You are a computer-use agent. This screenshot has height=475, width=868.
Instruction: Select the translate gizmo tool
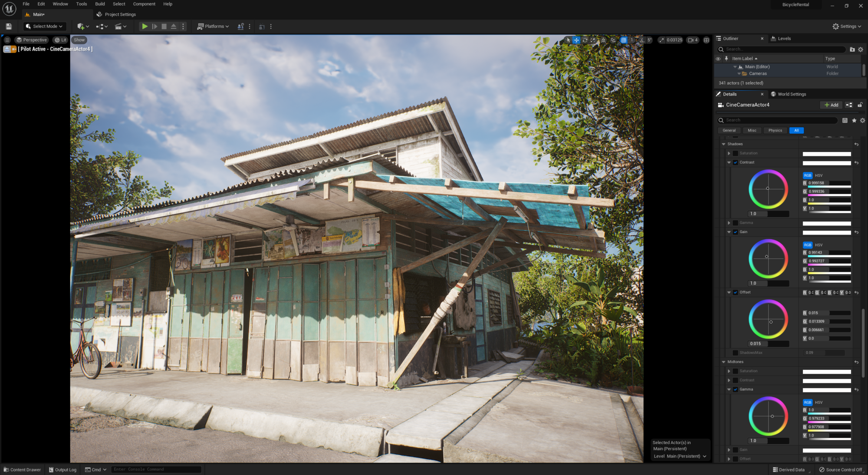(576, 40)
